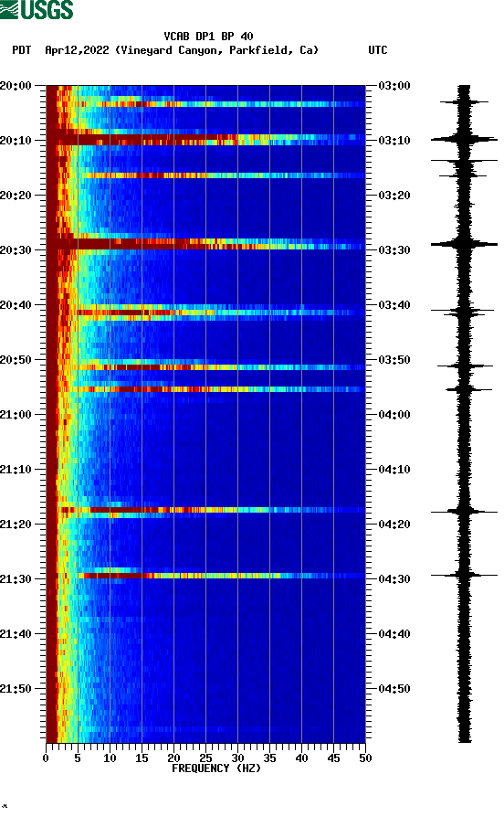Click the 20:20 PDT time label
Screen dimensions: 504x816
coord(16,196)
